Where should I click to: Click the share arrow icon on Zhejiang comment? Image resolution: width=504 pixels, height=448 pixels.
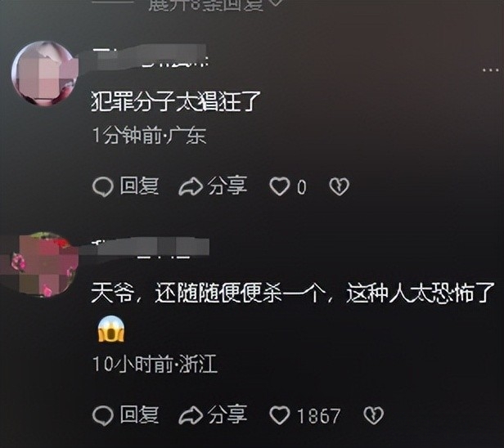[x=191, y=415]
